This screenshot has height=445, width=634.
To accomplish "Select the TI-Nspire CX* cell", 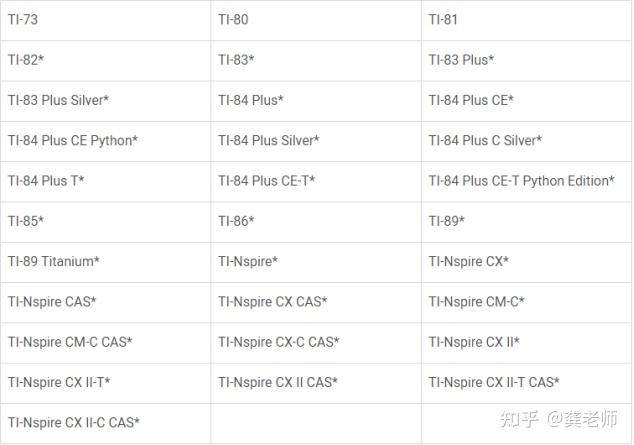I will click(x=526, y=262).
